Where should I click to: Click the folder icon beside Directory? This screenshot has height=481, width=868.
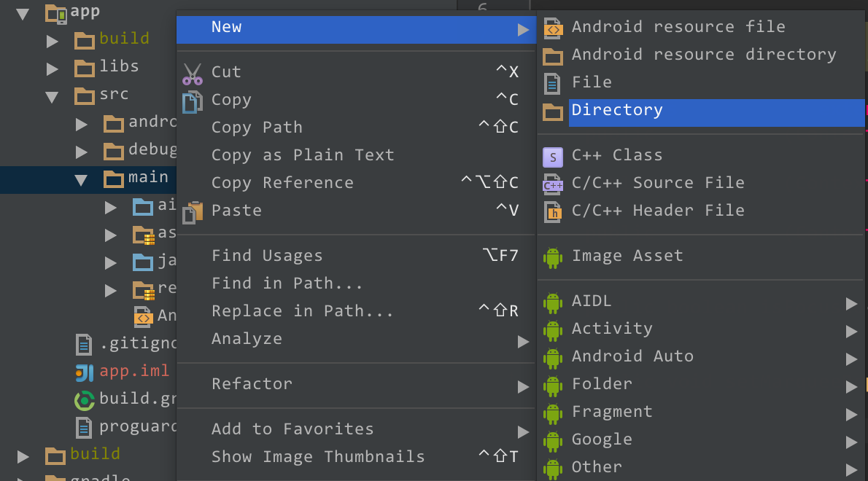coord(552,112)
